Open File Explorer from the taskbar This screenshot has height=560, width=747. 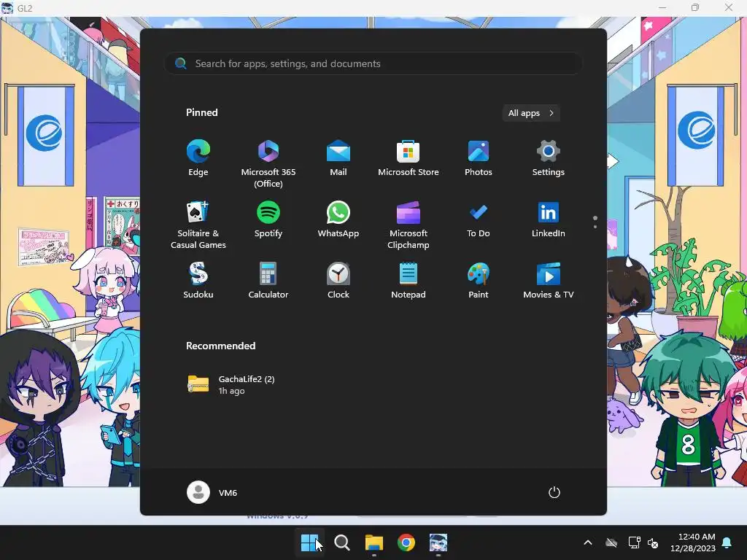[374, 542]
